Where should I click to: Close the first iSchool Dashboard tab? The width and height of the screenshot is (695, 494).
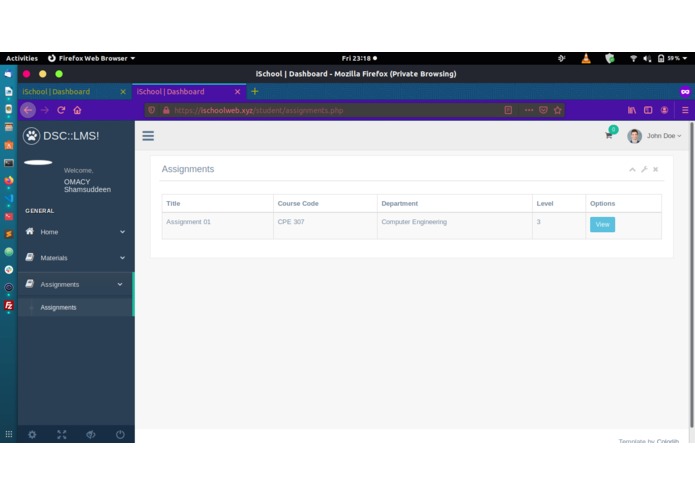click(x=123, y=92)
